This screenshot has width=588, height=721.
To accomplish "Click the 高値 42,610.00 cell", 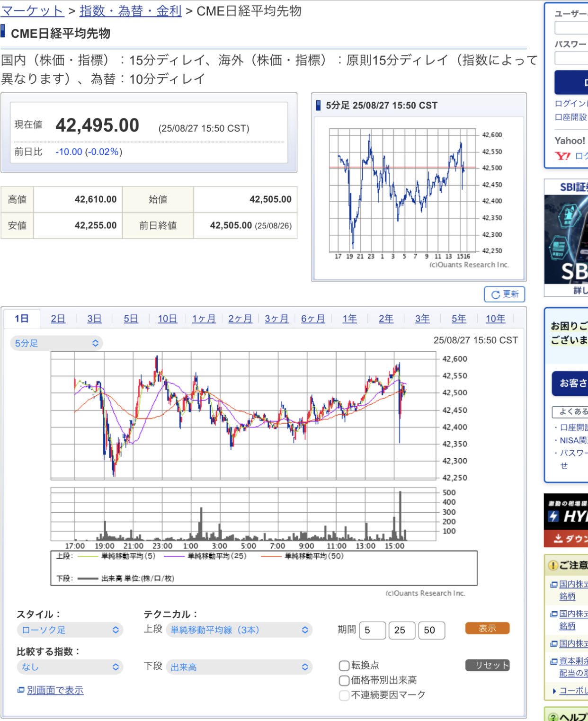I will 78,199.
